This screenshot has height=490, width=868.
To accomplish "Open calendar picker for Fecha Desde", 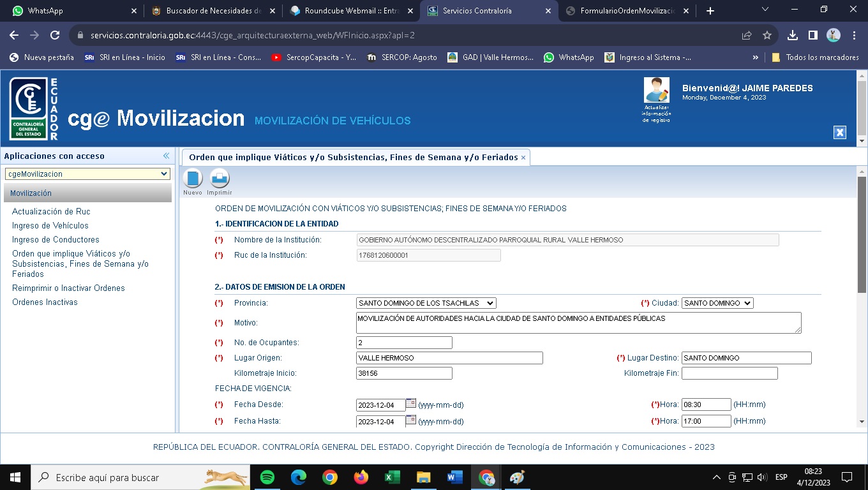I will point(411,403).
